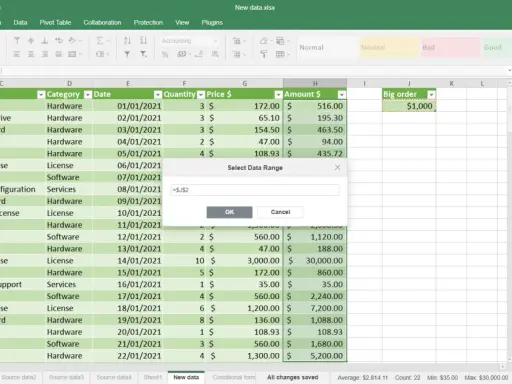This screenshot has height=384, width=512.
Task: Select column H header
Action: [315, 83]
